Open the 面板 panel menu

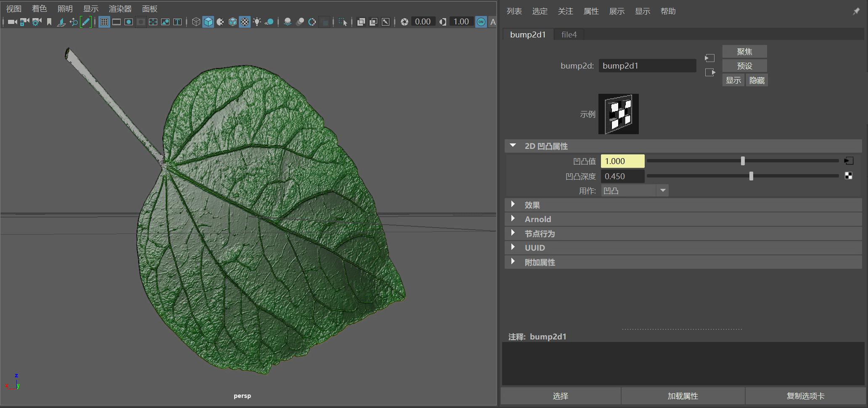point(150,8)
